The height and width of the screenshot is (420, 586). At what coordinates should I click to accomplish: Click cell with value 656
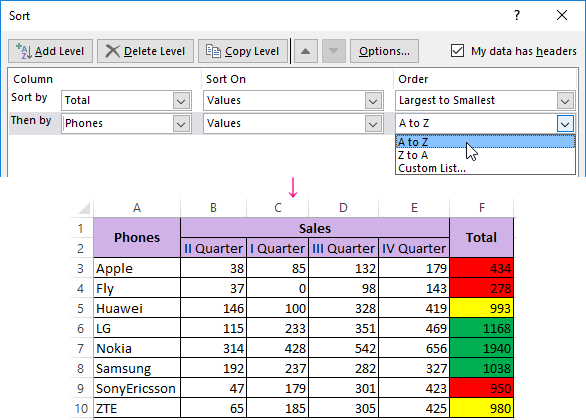tap(414, 348)
